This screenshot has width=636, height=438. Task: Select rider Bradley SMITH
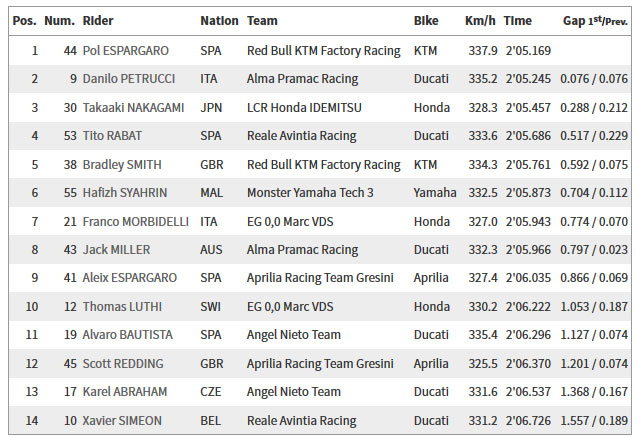[122, 165]
